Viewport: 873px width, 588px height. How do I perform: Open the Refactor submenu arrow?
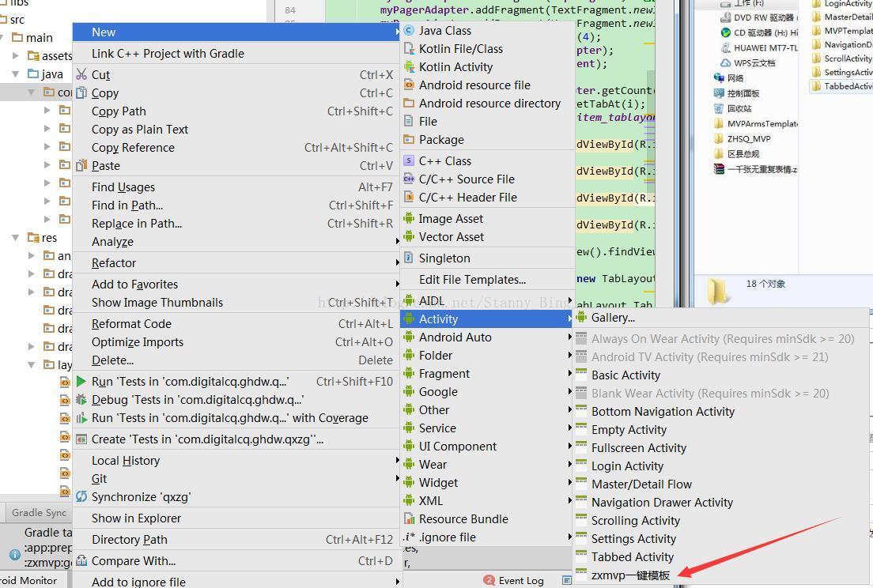point(397,262)
